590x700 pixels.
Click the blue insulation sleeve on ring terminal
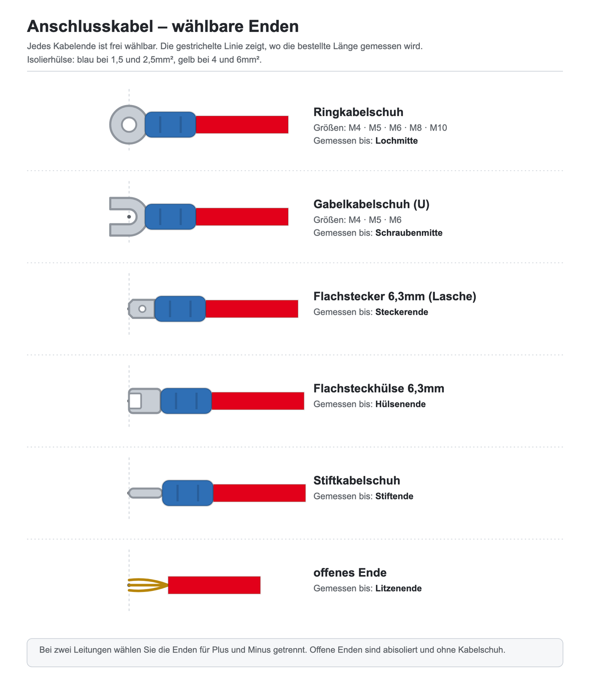point(171,124)
